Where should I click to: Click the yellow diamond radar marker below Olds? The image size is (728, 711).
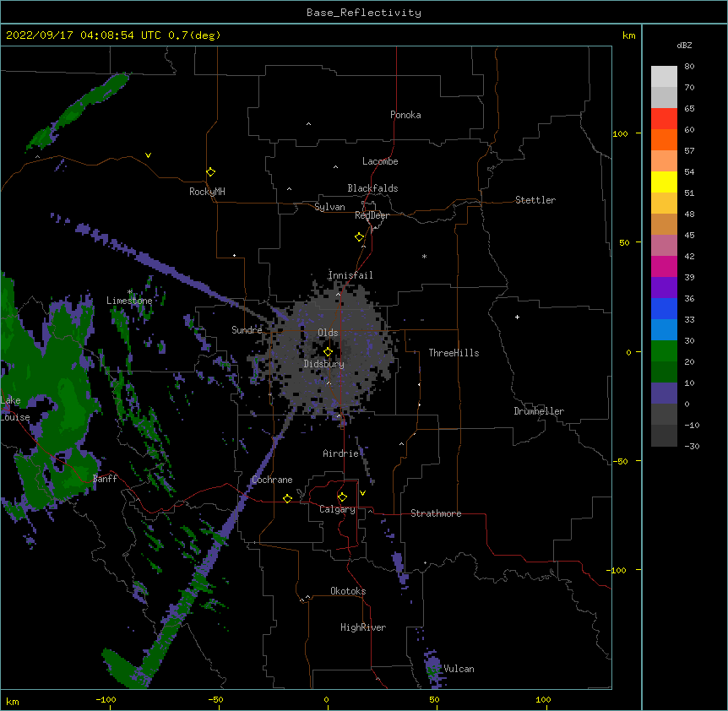coord(328,352)
